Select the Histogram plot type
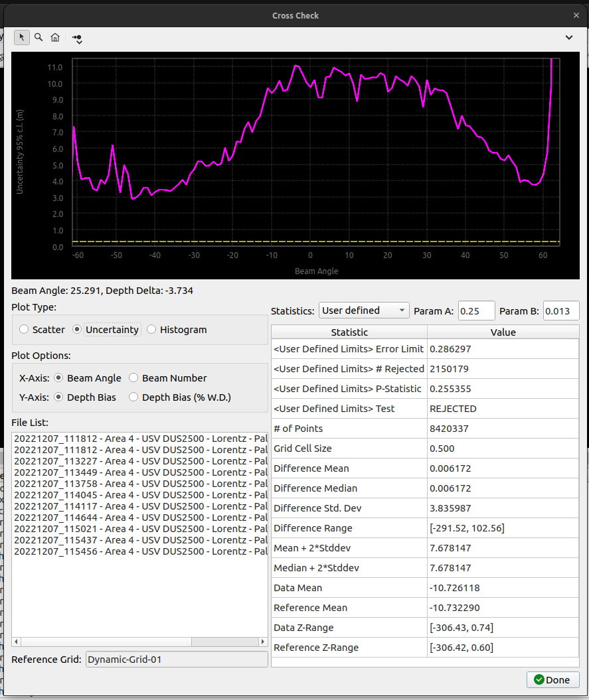This screenshot has width=589, height=700. (152, 330)
